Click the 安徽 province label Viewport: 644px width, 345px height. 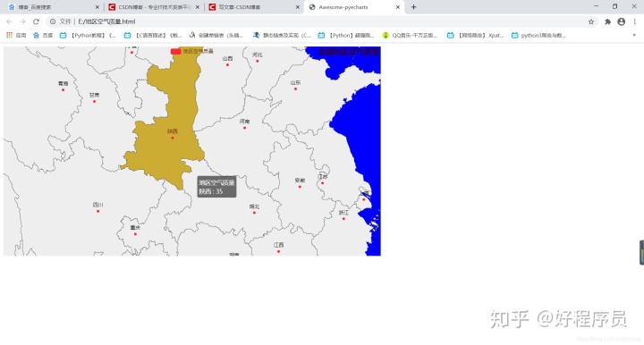coord(300,180)
